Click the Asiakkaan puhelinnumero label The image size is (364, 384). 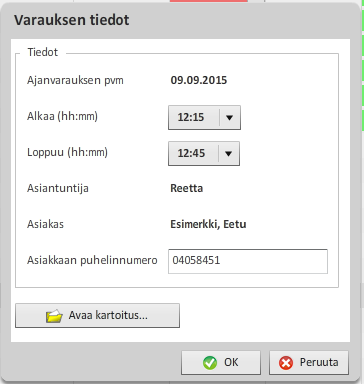[x=92, y=260]
